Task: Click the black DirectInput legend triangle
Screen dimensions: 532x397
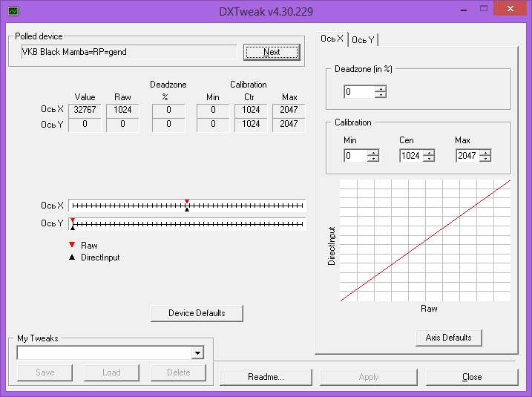Action: 72,257
